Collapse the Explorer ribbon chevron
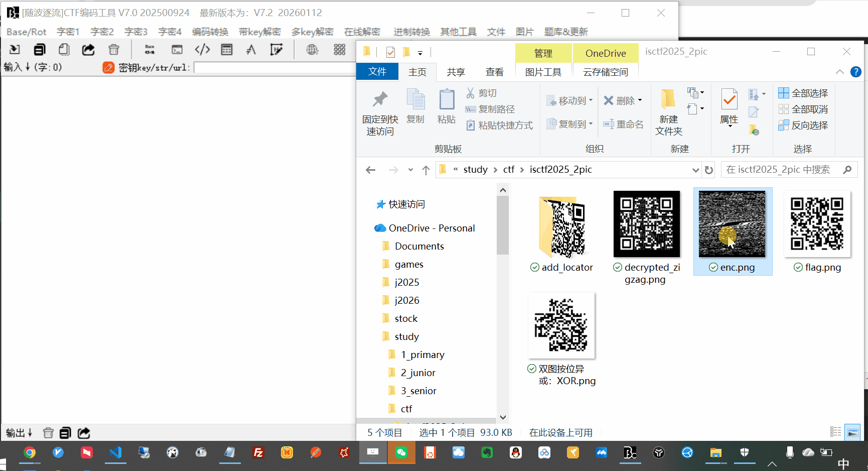The height and width of the screenshot is (471, 868). [840, 72]
